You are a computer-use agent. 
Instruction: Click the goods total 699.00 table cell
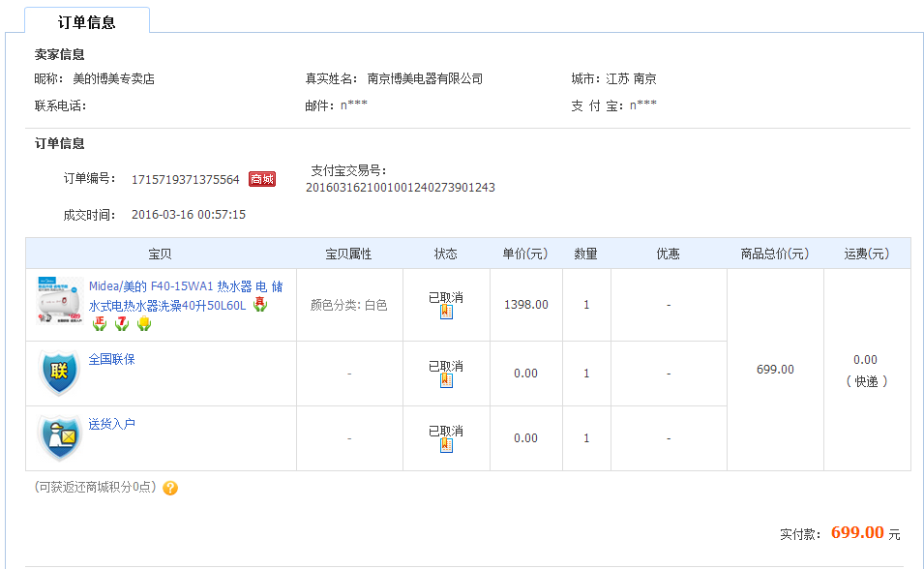775,369
